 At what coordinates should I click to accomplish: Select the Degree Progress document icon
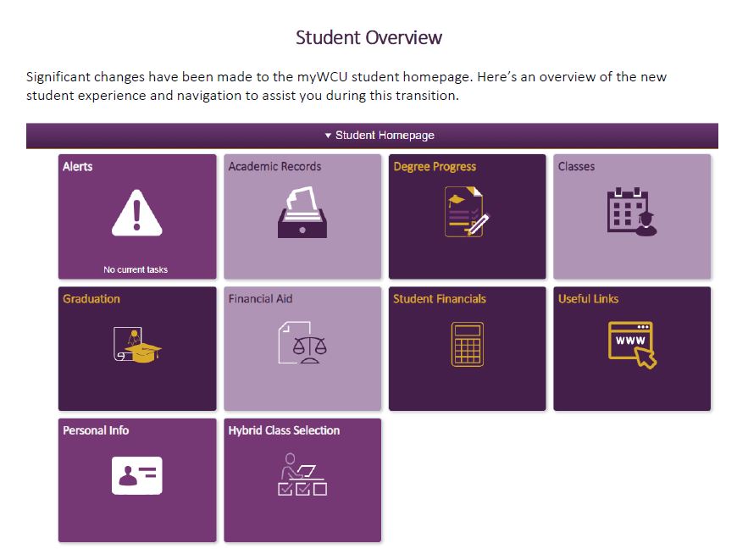tap(467, 212)
